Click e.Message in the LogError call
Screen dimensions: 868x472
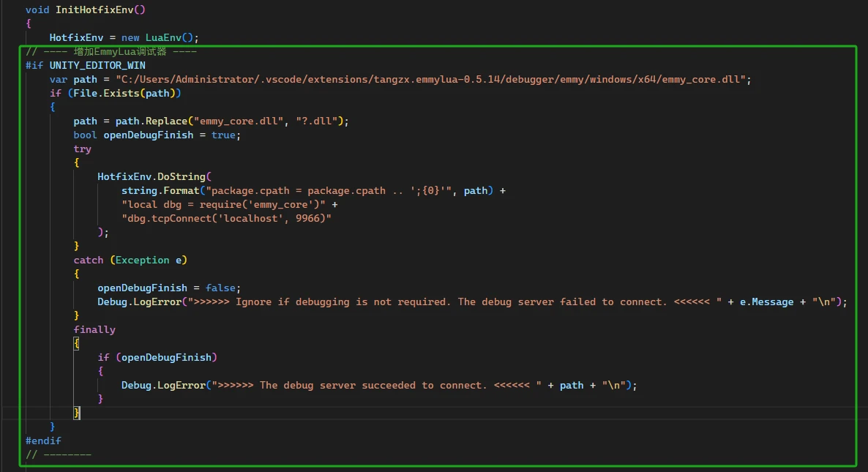pyautogui.click(x=767, y=301)
